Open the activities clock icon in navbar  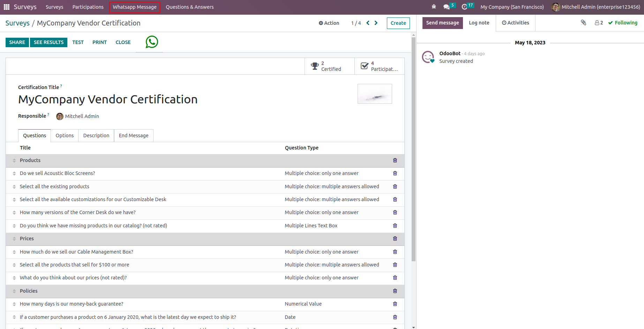click(x=464, y=7)
